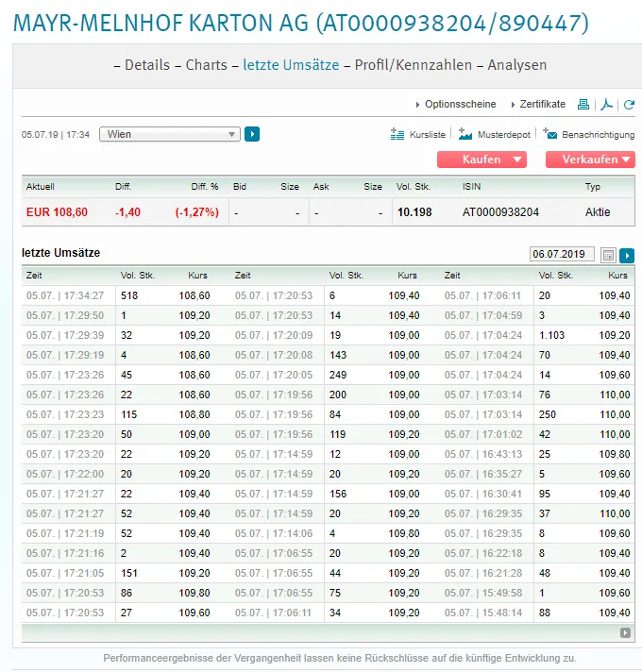Click the letzte Umsätze section heading
Screen dimensions: 642x672
coord(60,253)
